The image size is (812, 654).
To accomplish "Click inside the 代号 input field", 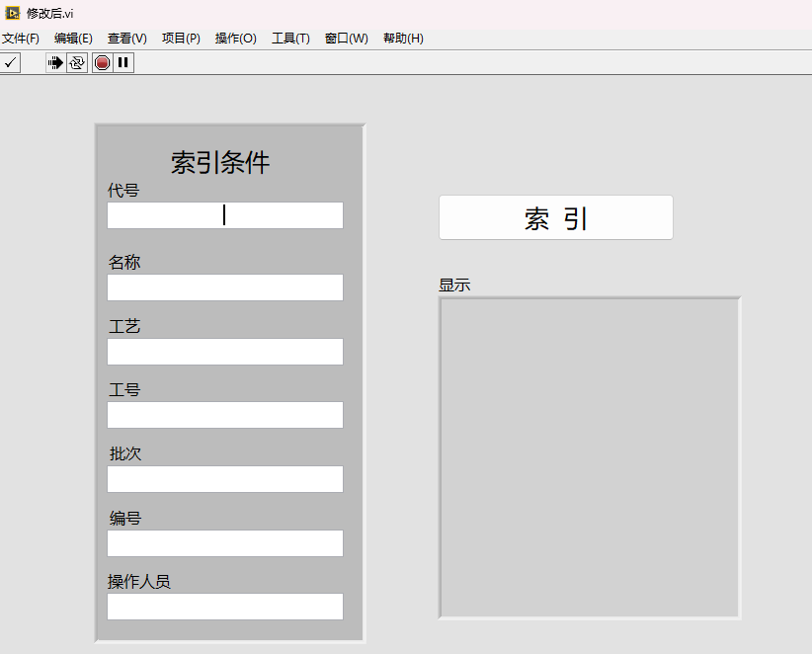I will [224, 214].
